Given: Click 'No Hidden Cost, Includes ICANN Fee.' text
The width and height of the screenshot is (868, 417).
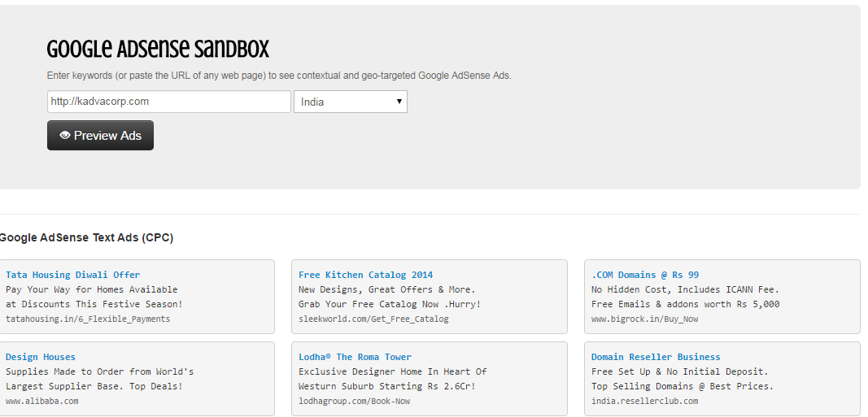Looking at the screenshot, I should point(685,289).
